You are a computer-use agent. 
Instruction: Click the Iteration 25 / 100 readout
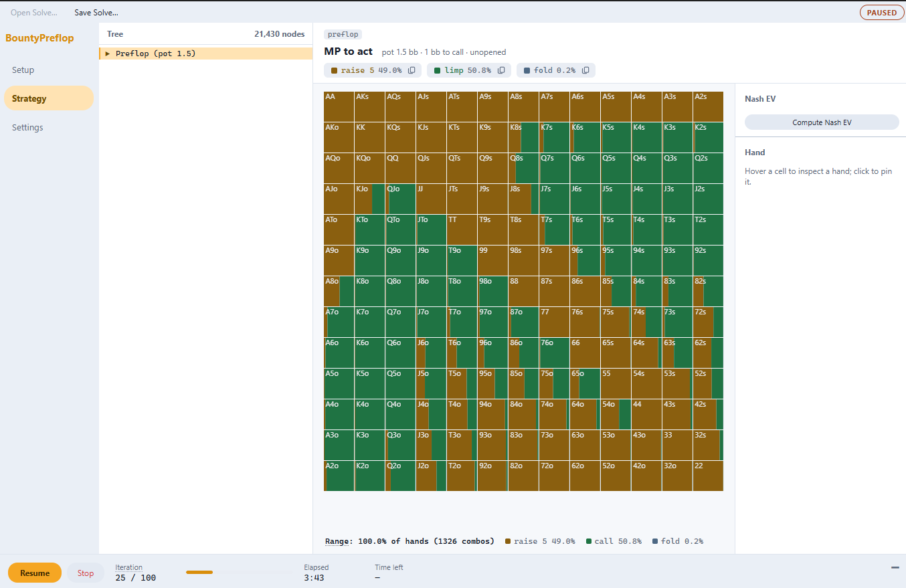pyautogui.click(x=135, y=573)
